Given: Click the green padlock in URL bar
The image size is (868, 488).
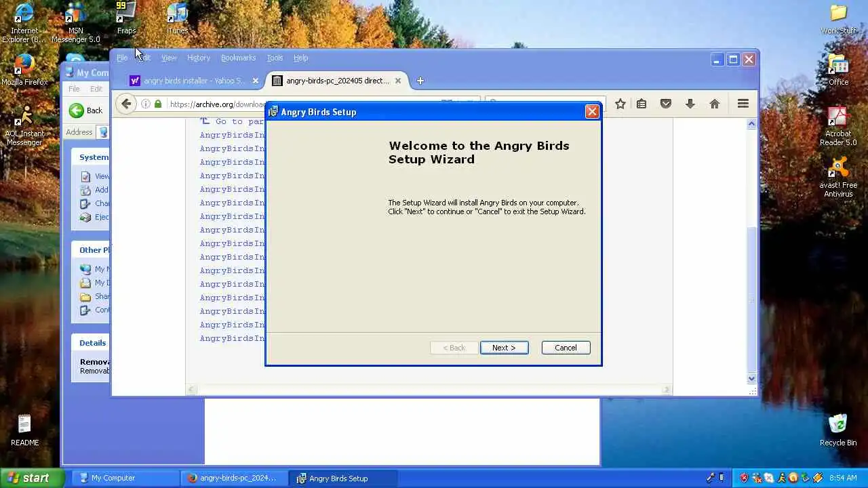Looking at the screenshot, I should [x=158, y=104].
